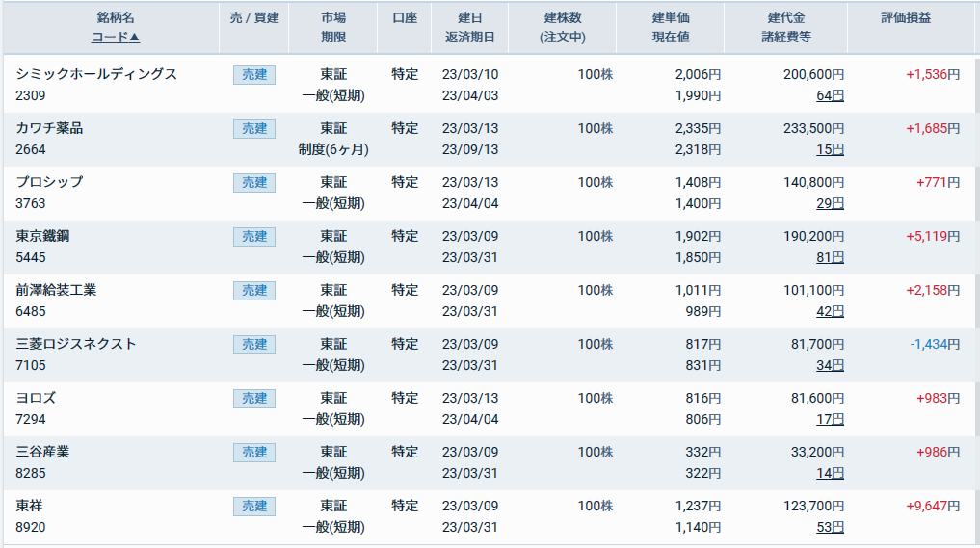Image resolution: width=980 pixels, height=548 pixels.
Task: Select stock name 前澤給装工業
Action: [56, 290]
